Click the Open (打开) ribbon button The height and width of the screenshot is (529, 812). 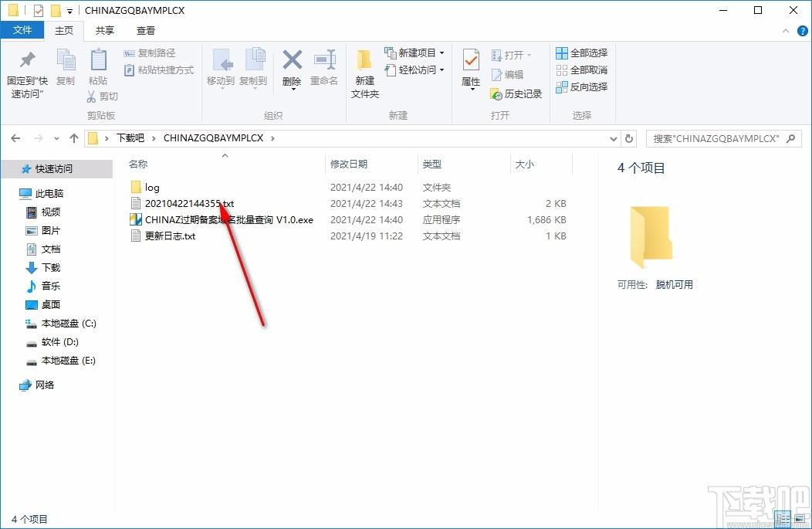pyautogui.click(x=512, y=55)
